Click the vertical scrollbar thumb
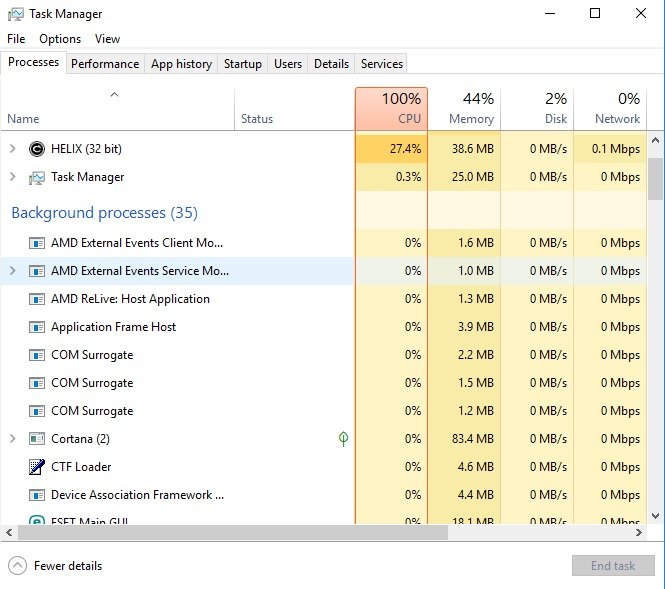The width and height of the screenshot is (665, 589). pos(656,179)
